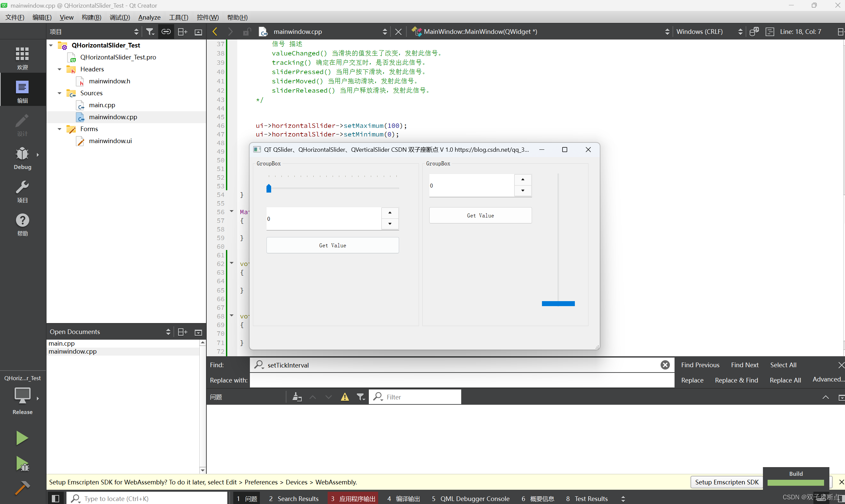Select the 调试(D) menu item
This screenshot has width=845, height=504.
coord(118,17)
